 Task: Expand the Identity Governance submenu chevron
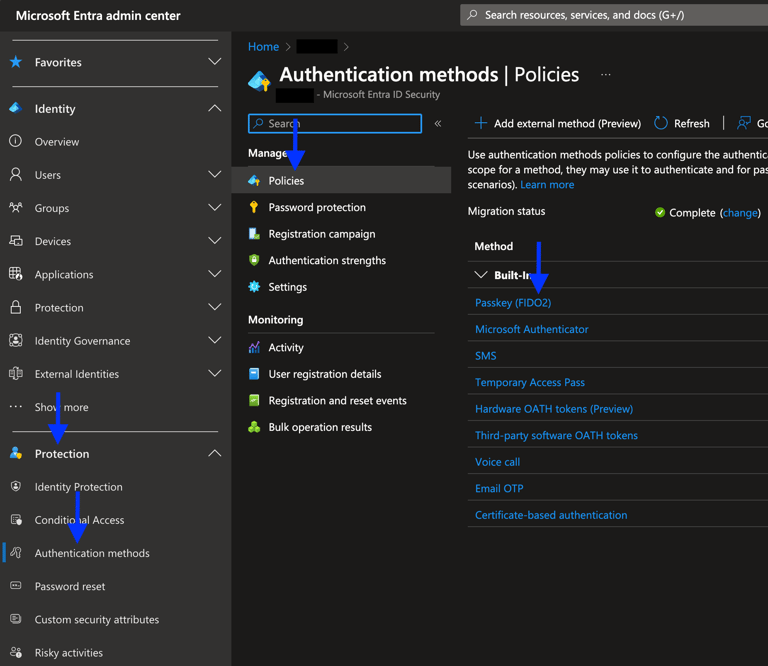click(215, 340)
